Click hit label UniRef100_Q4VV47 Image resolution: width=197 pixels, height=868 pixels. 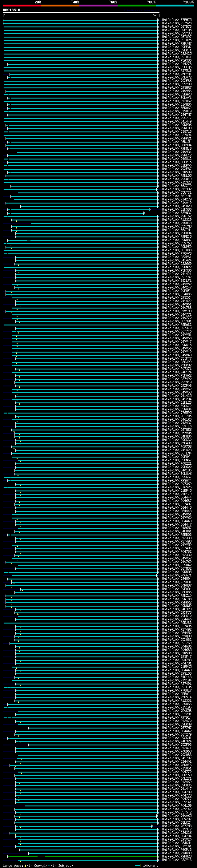point(176,342)
